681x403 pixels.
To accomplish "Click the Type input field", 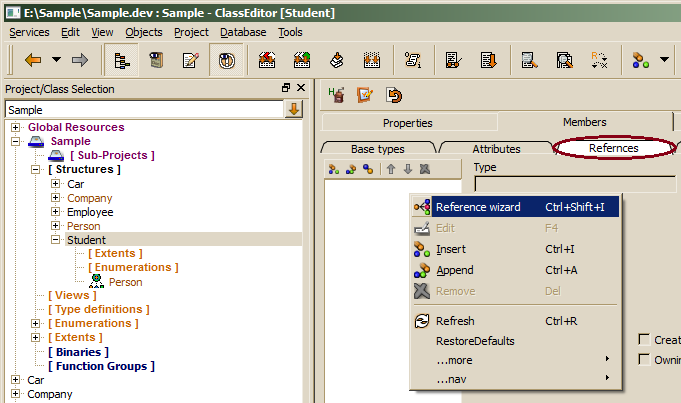I will [574, 184].
